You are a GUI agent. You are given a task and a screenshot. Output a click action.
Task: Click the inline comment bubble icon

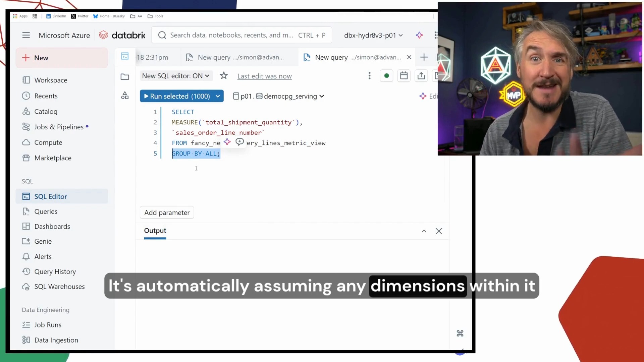coord(239,142)
